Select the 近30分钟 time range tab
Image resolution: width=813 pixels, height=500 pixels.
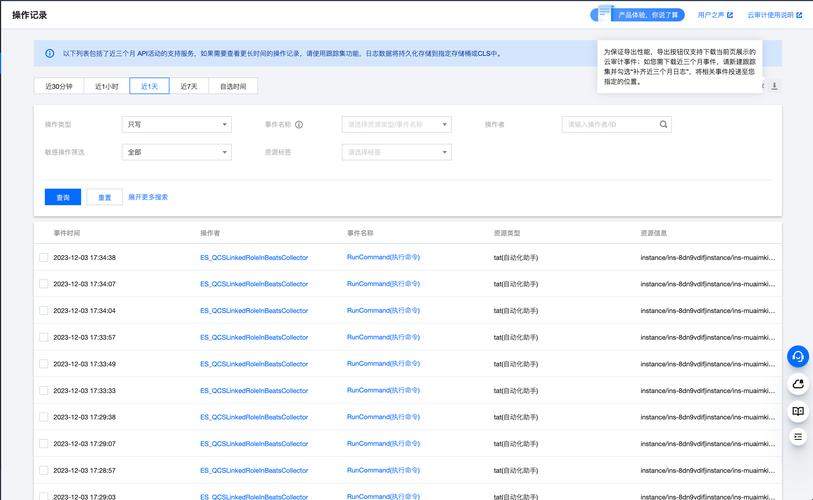point(59,86)
